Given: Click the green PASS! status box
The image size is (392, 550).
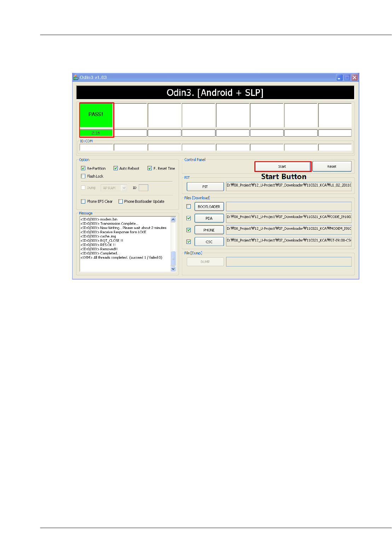Looking at the screenshot, I should click(96, 115).
